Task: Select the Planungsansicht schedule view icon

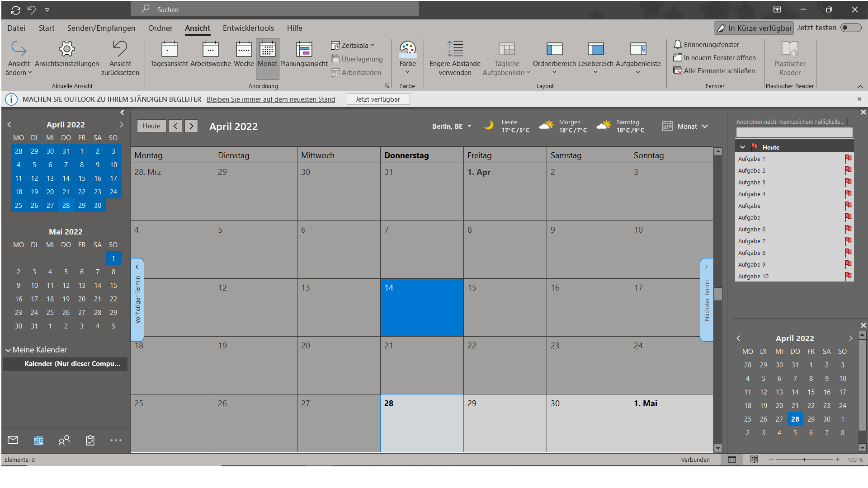Action: pos(304,49)
